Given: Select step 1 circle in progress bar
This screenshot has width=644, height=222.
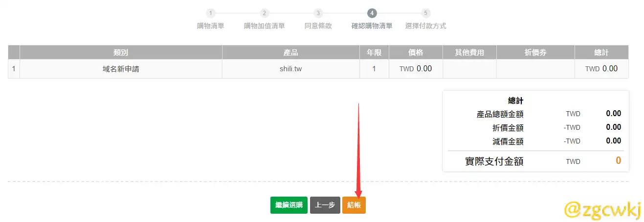Looking at the screenshot, I should coord(210,13).
